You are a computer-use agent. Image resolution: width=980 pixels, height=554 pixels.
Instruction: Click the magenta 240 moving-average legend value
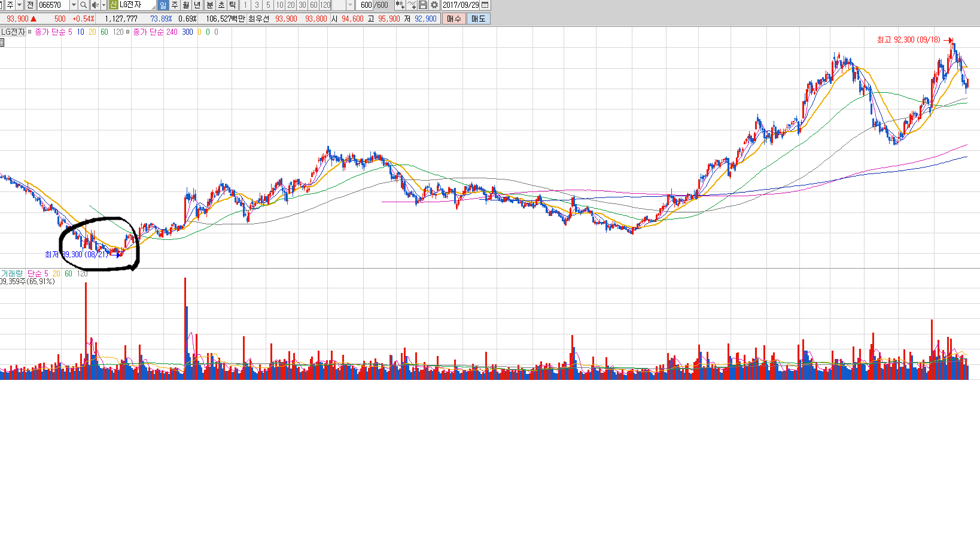(172, 32)
